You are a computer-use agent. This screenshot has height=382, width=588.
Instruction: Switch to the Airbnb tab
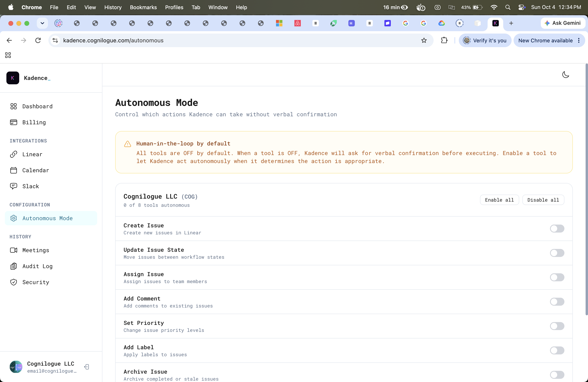point(297,23)
